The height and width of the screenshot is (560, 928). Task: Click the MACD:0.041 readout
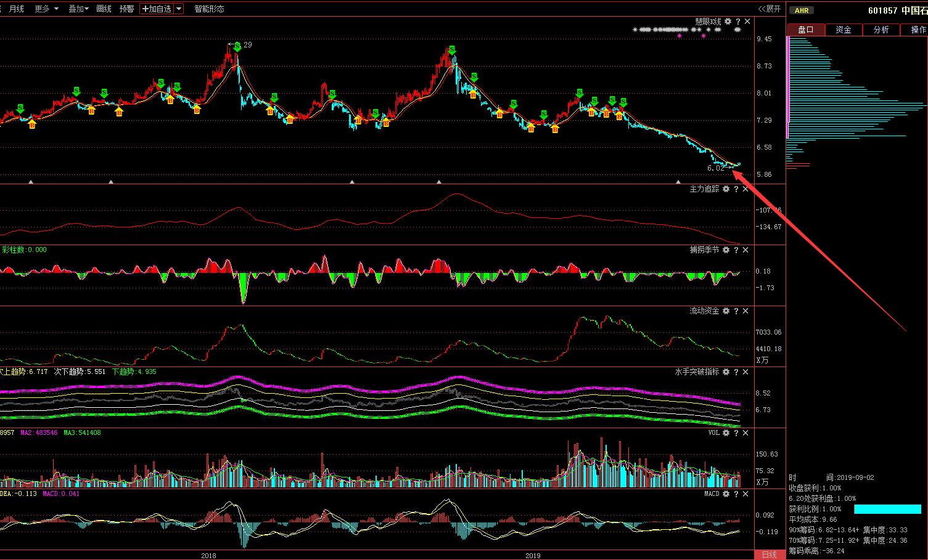[x=60, y=493]
